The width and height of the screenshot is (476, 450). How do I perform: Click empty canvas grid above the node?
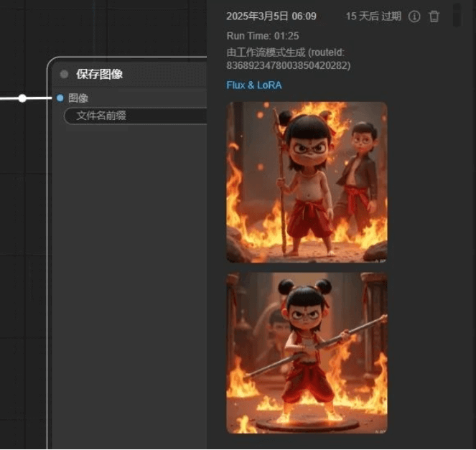(x=108, y=29)
